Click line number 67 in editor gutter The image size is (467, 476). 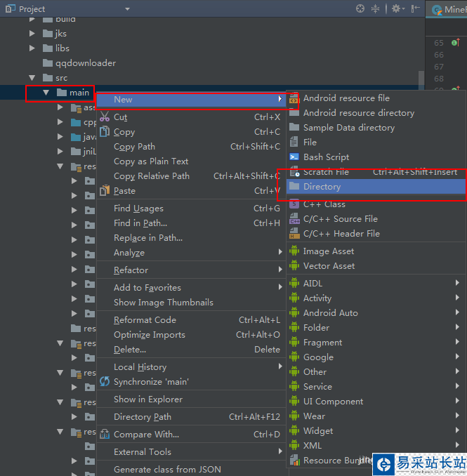coord(438,67)
